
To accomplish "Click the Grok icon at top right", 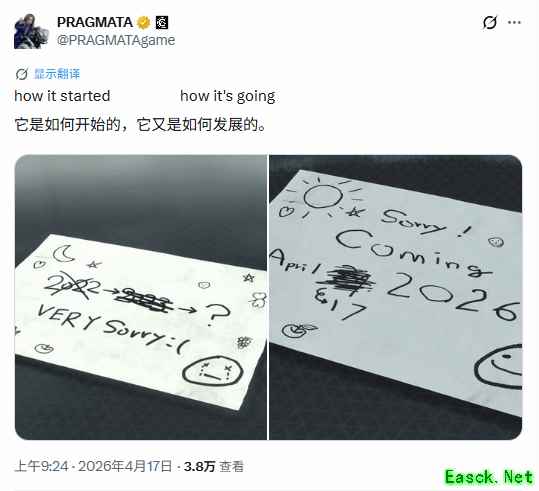I will click(x=490, y=23).
